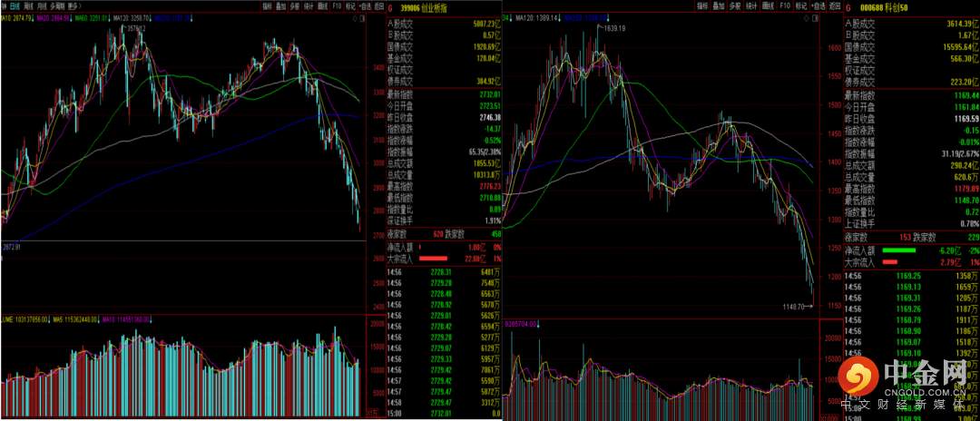Click 最新指数 value 2732.01
Viewport: 980px width, 421px height.
[490, 93]
